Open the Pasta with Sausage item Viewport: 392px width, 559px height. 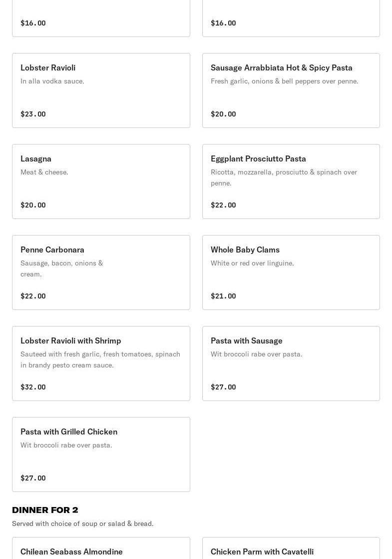pos(291,363)
